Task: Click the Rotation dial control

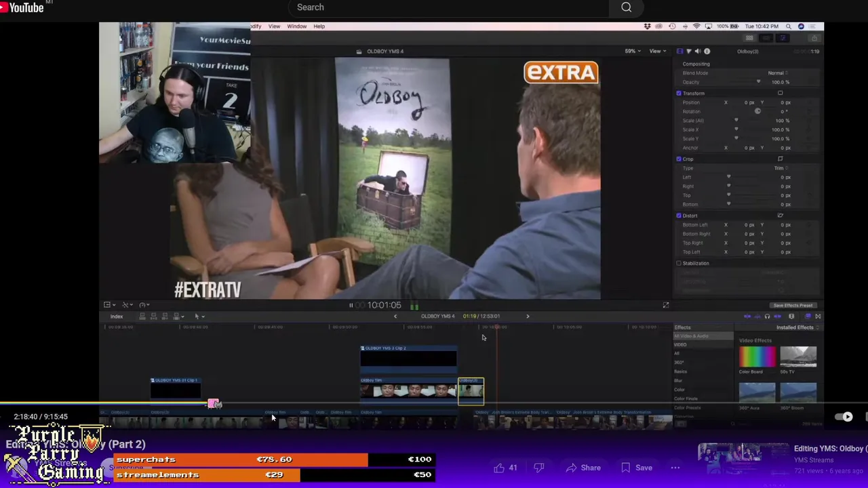Action: 757,111
